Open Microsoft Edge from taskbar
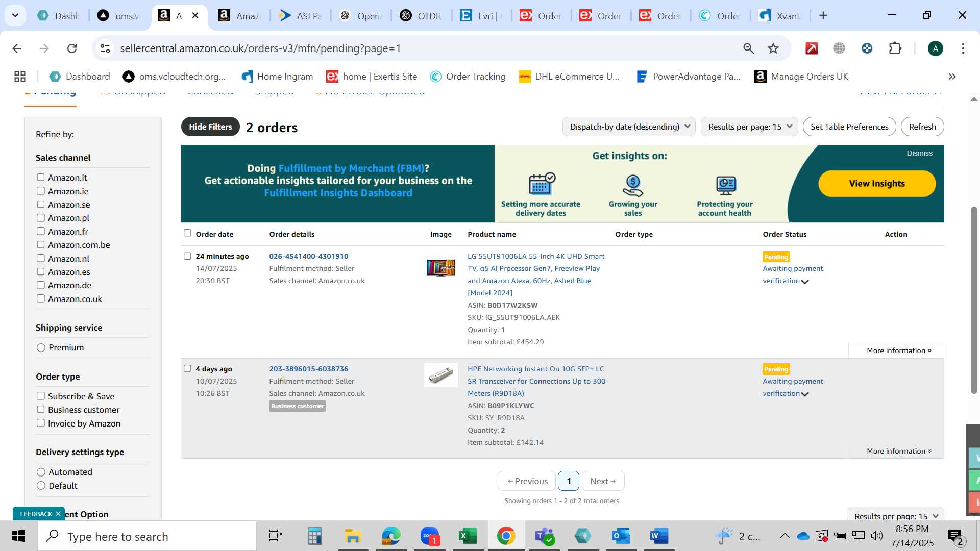Screen dimensions: 980x551 (x=391, y=536)
